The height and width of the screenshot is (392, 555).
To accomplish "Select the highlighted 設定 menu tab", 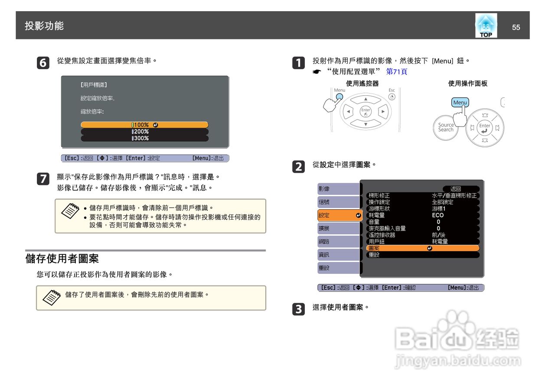I will coord(340,215).
